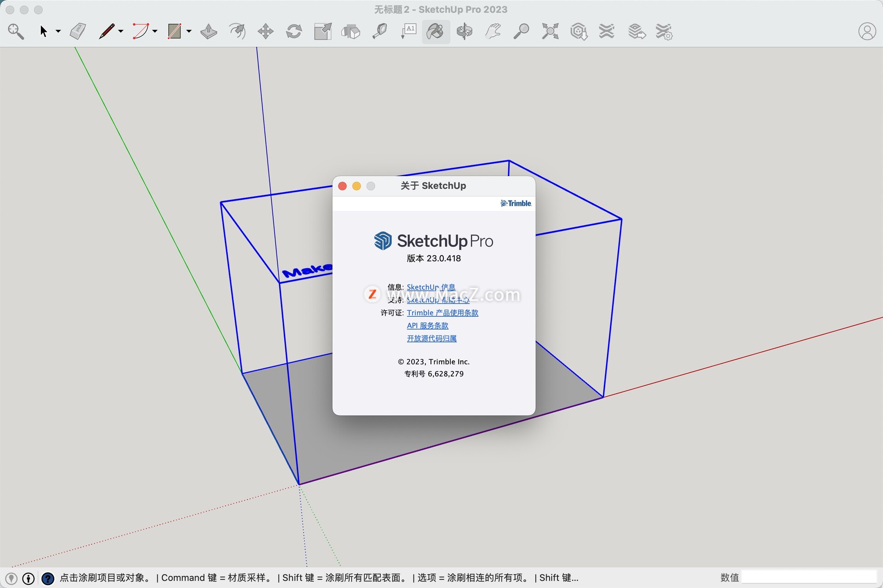
Task: Choose the Line pencil tool
Action: click(106, 31)
